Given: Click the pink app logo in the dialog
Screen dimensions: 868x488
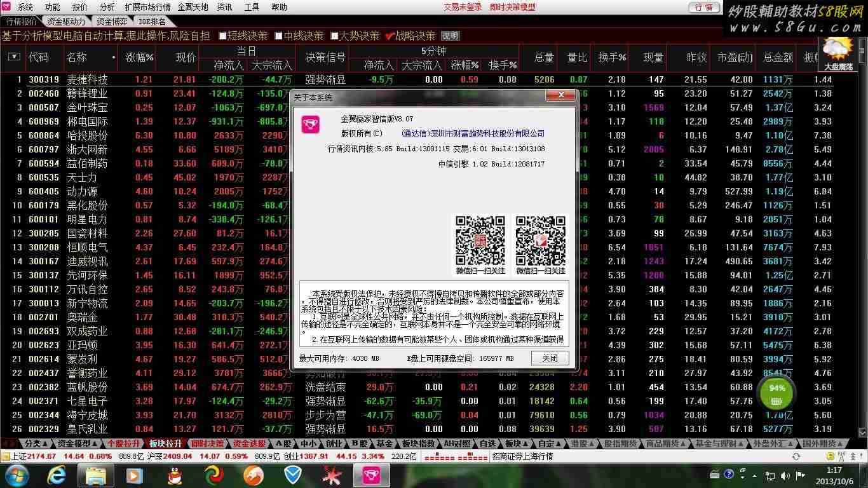Looking at the screenshot, I should pyautogui.click(x=311, y=124).
